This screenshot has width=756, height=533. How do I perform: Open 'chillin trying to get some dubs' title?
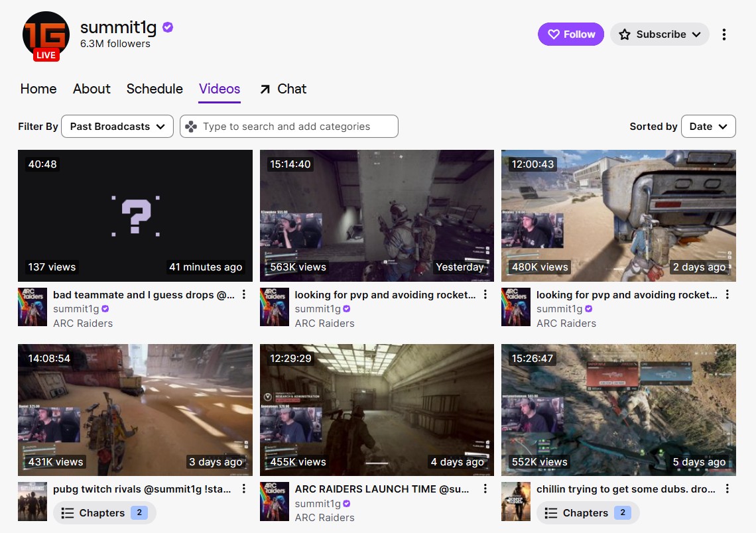626,489
